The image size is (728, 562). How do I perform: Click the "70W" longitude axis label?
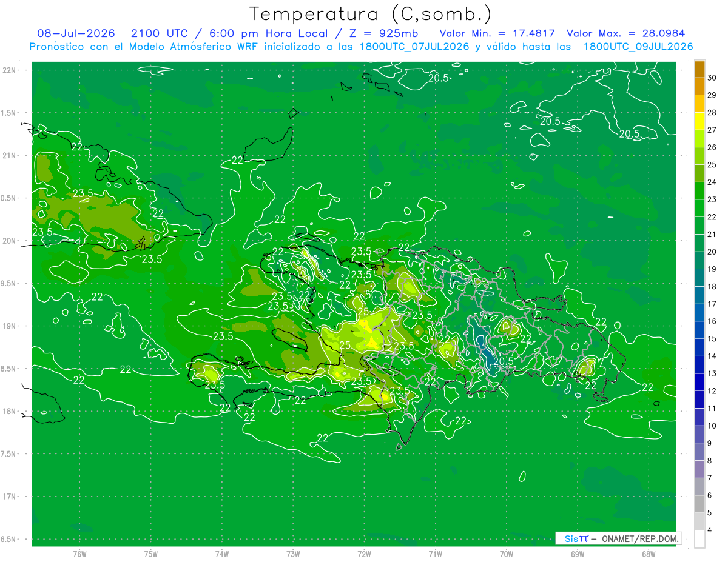[507, 554]
